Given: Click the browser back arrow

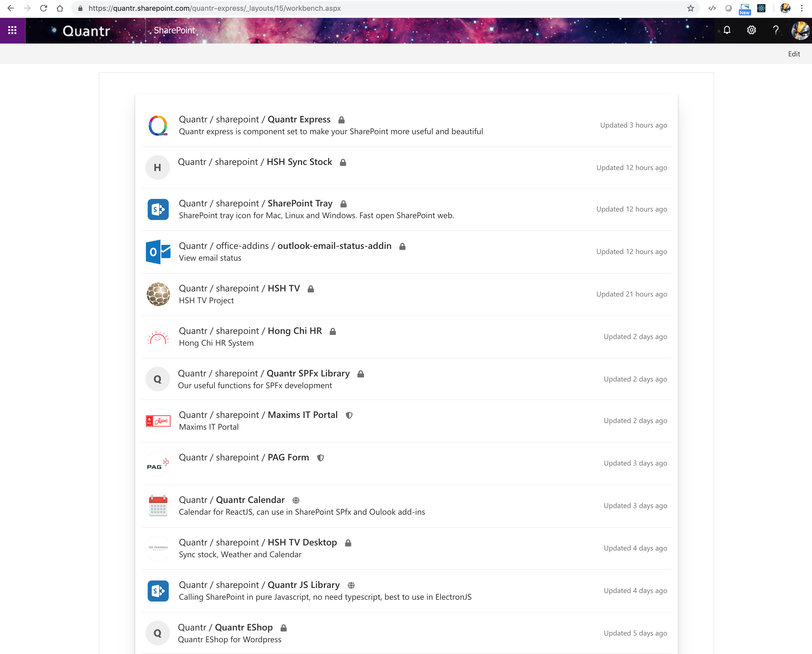Looking at the screenshot, I should coord(11,8).
